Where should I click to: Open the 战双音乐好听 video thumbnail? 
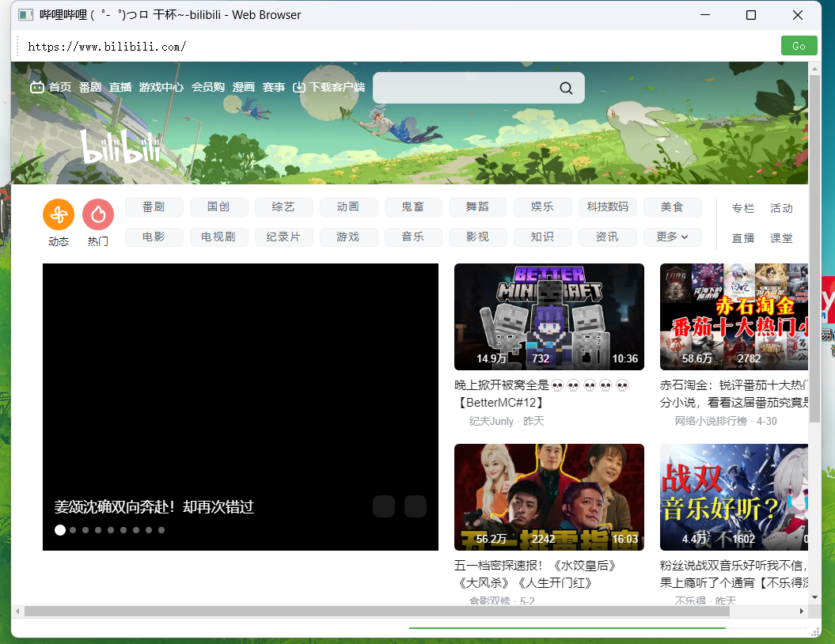[x=734, y=497]
